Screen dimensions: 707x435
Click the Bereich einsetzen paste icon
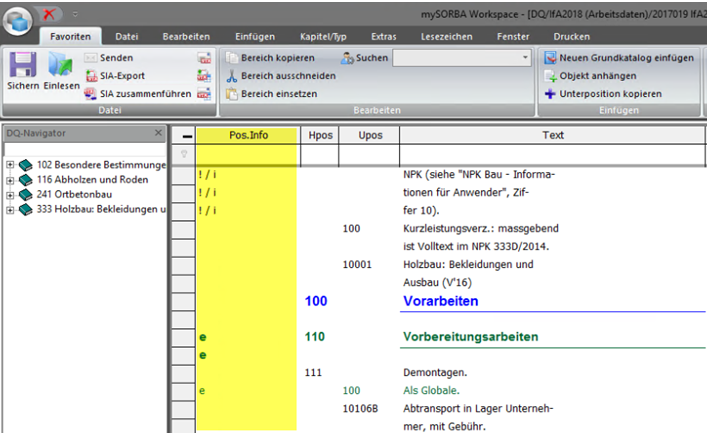pos(232,94)
